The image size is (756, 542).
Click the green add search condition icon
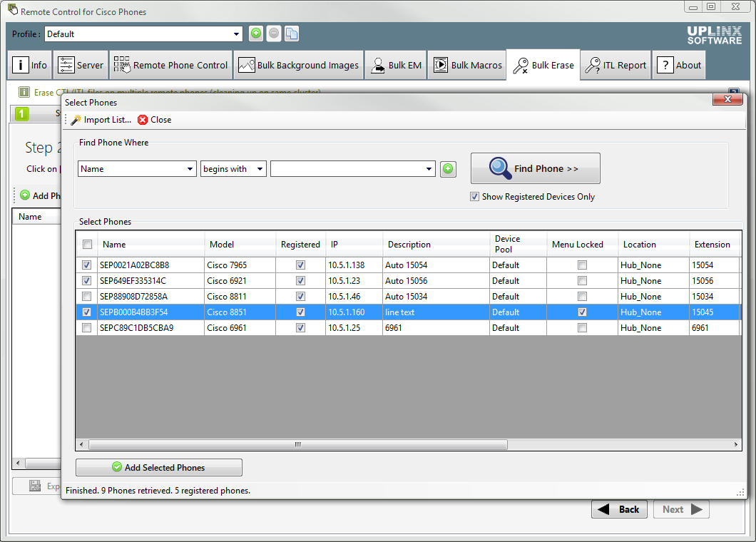pos(448,169)
